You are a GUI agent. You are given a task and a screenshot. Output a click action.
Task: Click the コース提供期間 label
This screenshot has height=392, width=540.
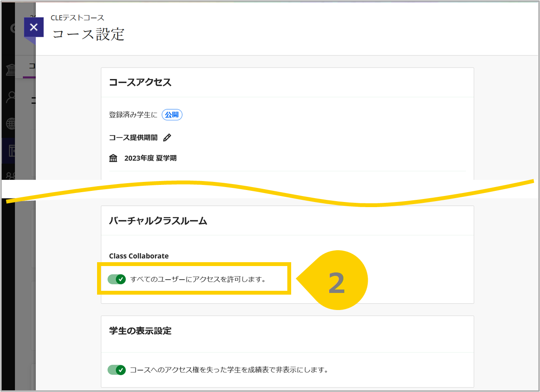(x=133, y=137)
